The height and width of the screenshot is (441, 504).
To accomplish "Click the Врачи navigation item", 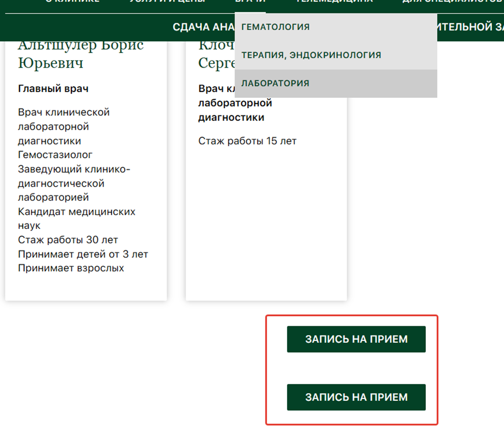I will coord(250,2).
